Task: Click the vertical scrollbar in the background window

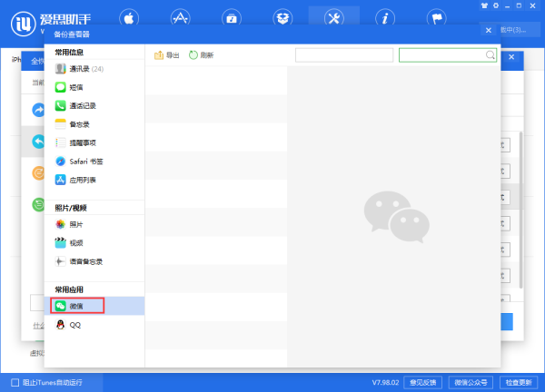Action: point(520,210)
